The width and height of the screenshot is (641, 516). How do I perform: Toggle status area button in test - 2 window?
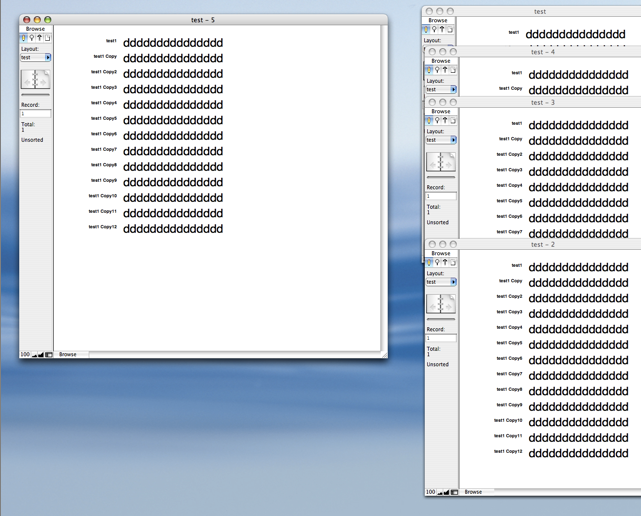pos(454,492)
